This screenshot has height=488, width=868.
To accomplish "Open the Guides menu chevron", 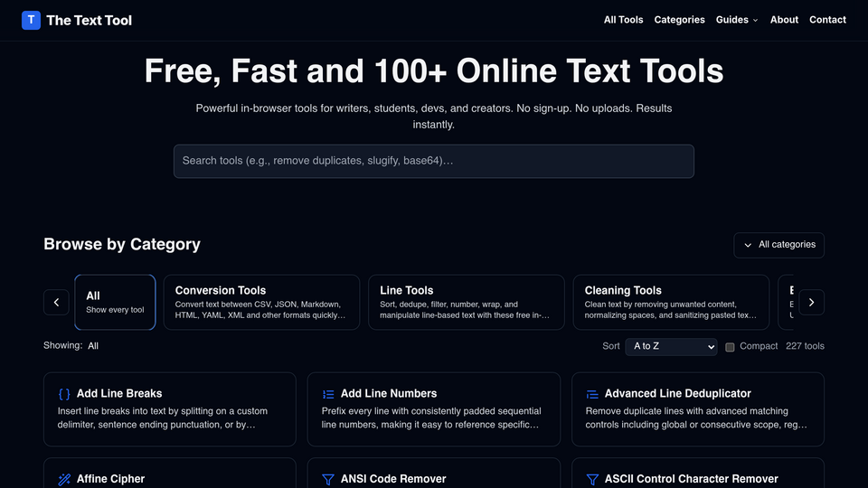I will tap(756, 21).
